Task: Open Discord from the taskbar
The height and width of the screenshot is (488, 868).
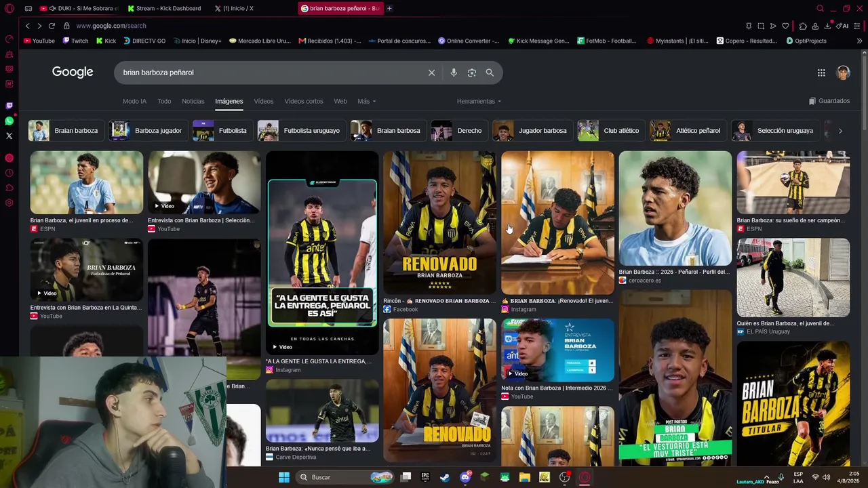Action: tap(465, 477)
